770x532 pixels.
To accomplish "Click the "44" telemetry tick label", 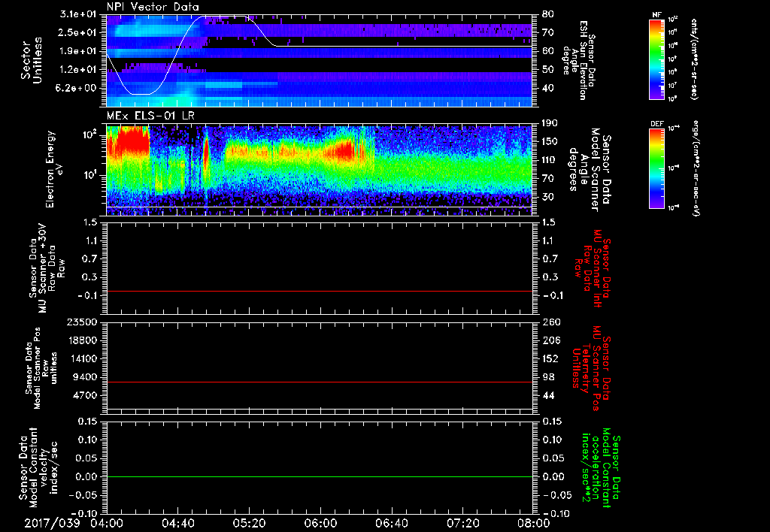I will 548,395.
